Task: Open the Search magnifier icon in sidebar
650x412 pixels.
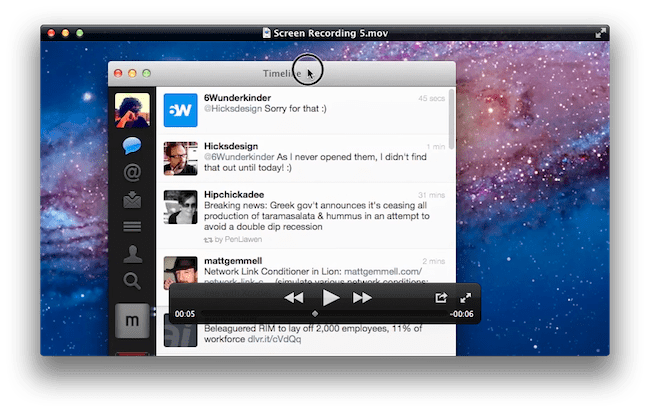Action: point(131,281)
